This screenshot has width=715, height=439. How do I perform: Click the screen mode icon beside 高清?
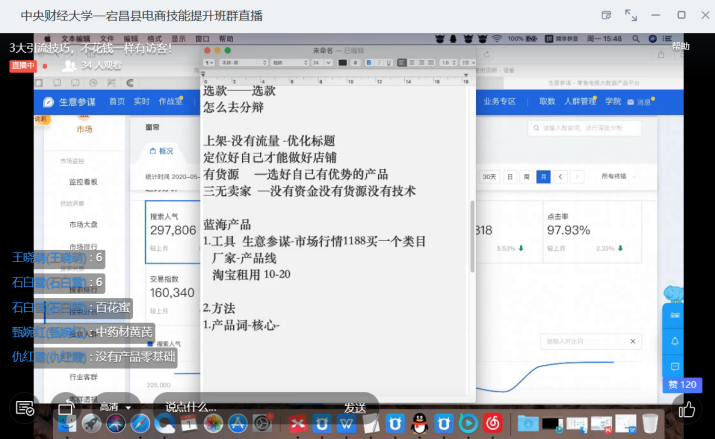tap(66, 408)
